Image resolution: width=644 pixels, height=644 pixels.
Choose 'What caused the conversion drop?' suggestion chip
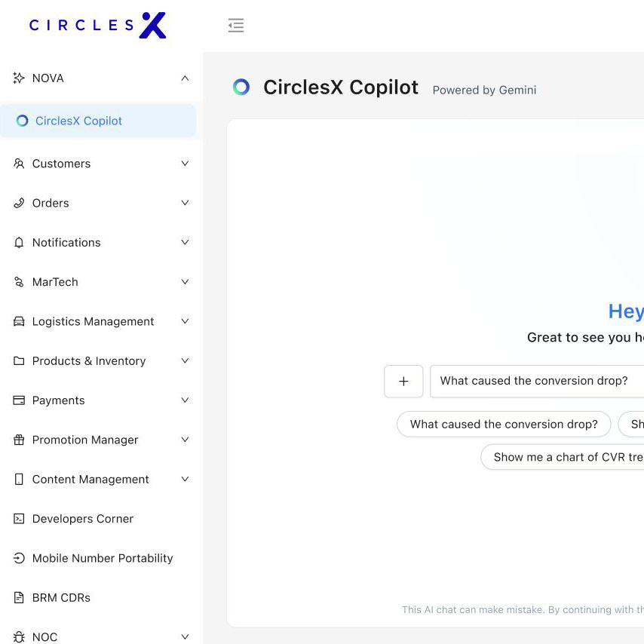504,424
